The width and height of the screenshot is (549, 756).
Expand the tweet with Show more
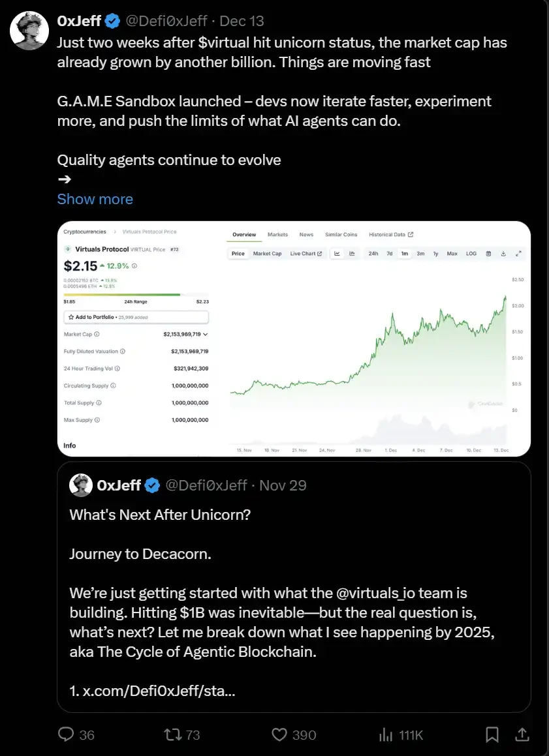[x=95, y=199]
